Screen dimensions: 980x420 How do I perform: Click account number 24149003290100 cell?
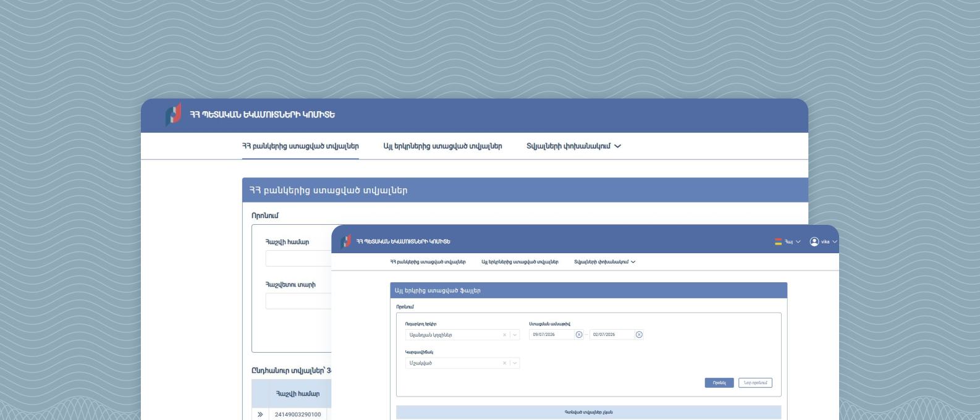[298, 414]
